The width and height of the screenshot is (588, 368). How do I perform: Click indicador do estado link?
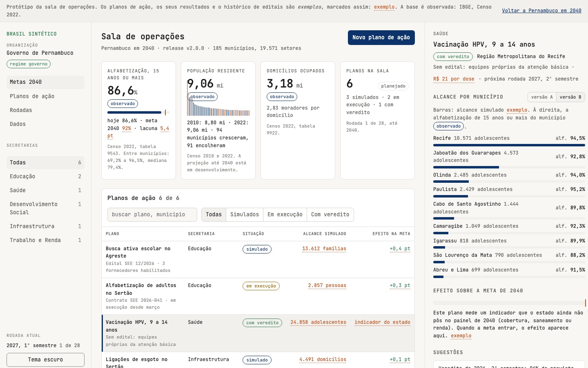pyautogui.click(x=382, y=322)
